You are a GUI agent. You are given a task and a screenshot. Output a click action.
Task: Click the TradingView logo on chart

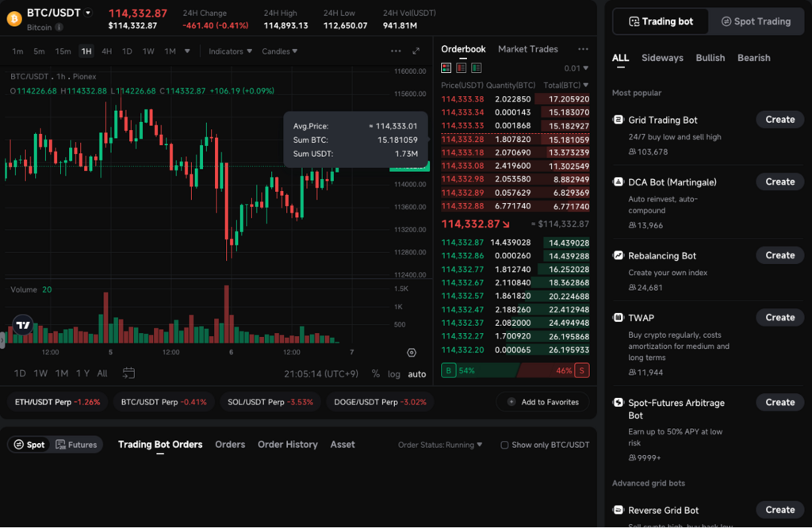point(23,325)
